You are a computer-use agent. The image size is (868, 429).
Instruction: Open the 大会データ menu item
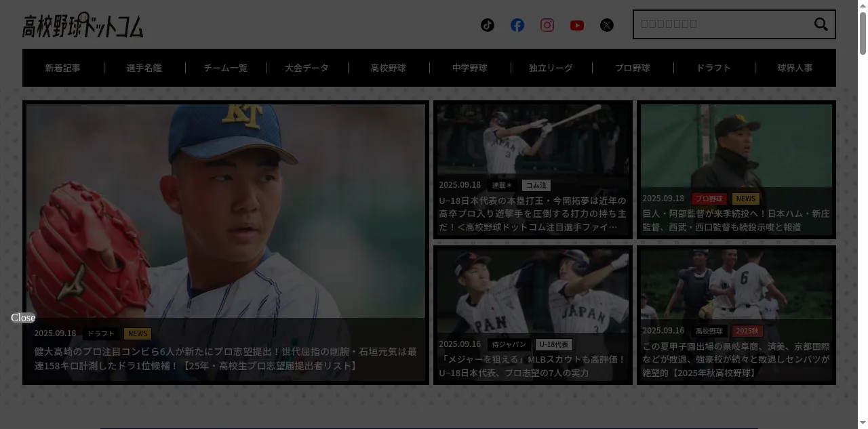point(307,68)
